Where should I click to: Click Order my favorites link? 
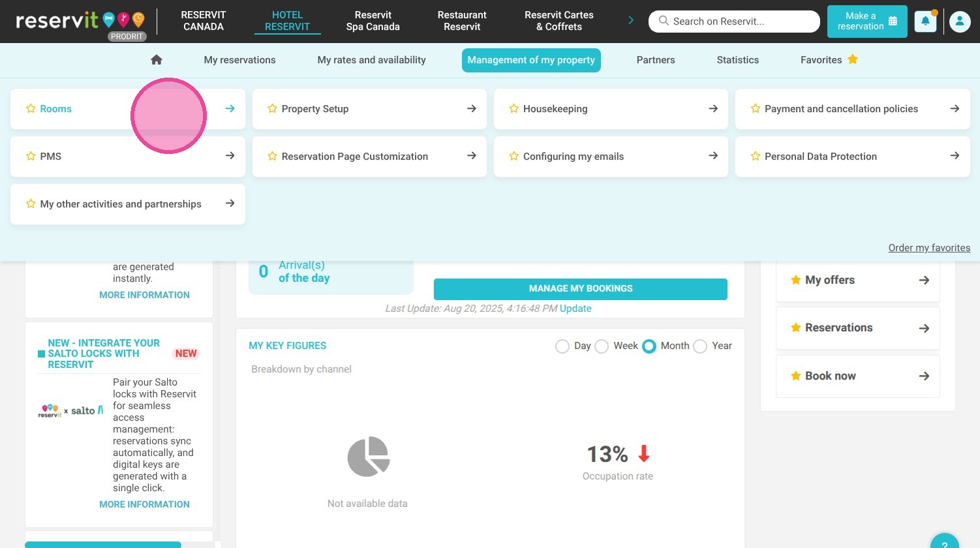point(929,248)
